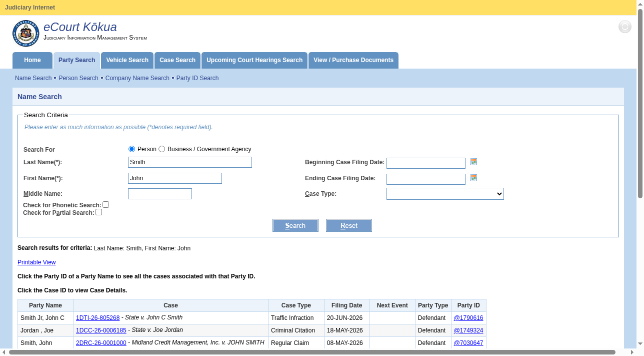
Task: Click the Party ID column header
Action: pyautogui.click(x=468, y=305)
